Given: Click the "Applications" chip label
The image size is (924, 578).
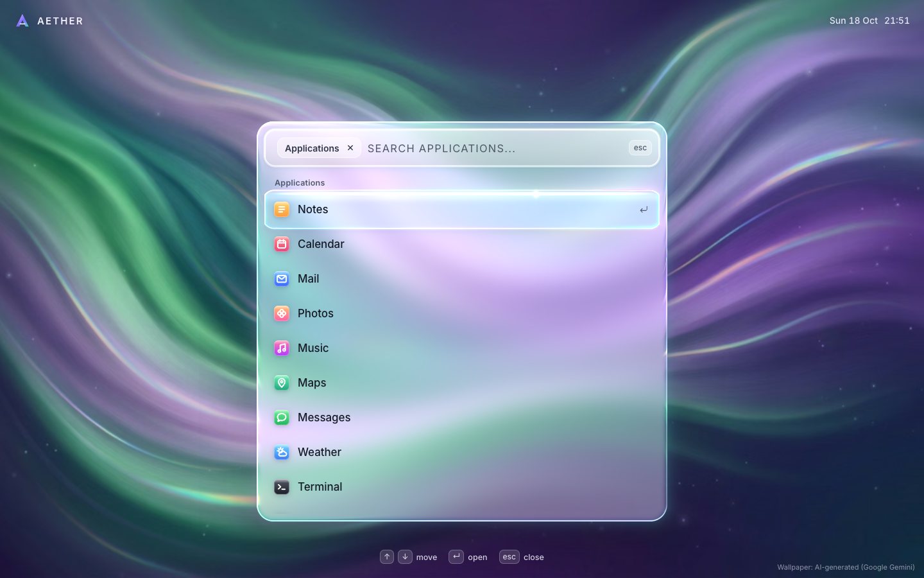Looking at the screenshot, I should [312, 148].
